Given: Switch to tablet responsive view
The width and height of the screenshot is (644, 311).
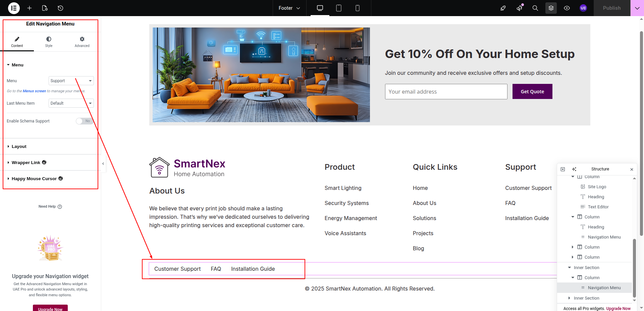Looking at the screenshot, I should click(339, 8).
